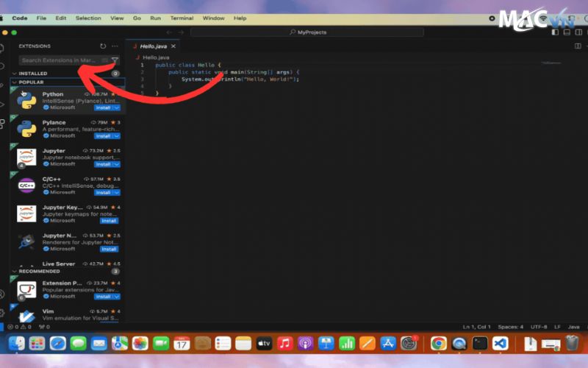Open Manage gear in the activity bar
Screen dimensions: 588x368
click(2, 312)
